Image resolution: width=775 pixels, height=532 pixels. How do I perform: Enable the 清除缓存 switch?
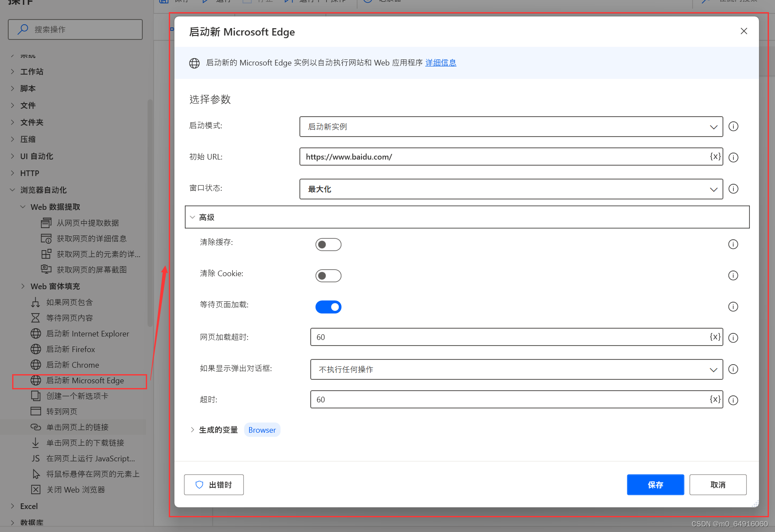(328, 244)
